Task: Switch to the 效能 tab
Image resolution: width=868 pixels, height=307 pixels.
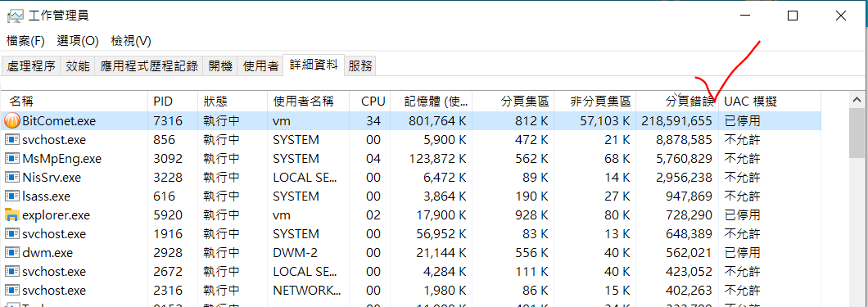Action: tap(78, 66)
